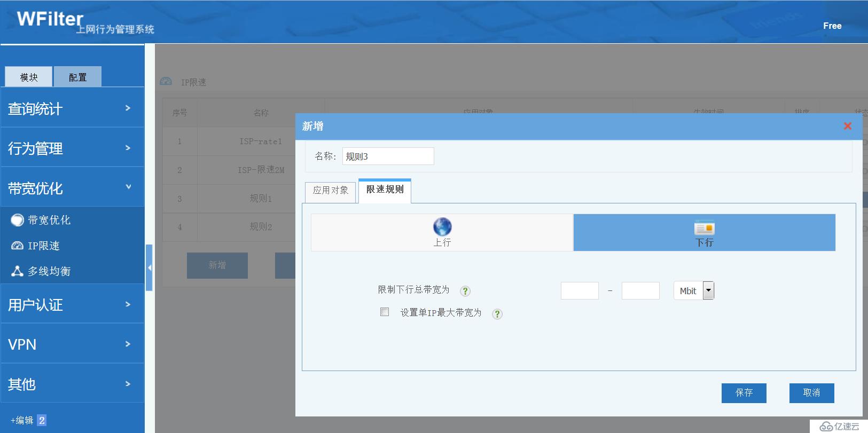Expand the 查询统计 menu
Screen dimensions: 868x433
[x=73, y=108]
